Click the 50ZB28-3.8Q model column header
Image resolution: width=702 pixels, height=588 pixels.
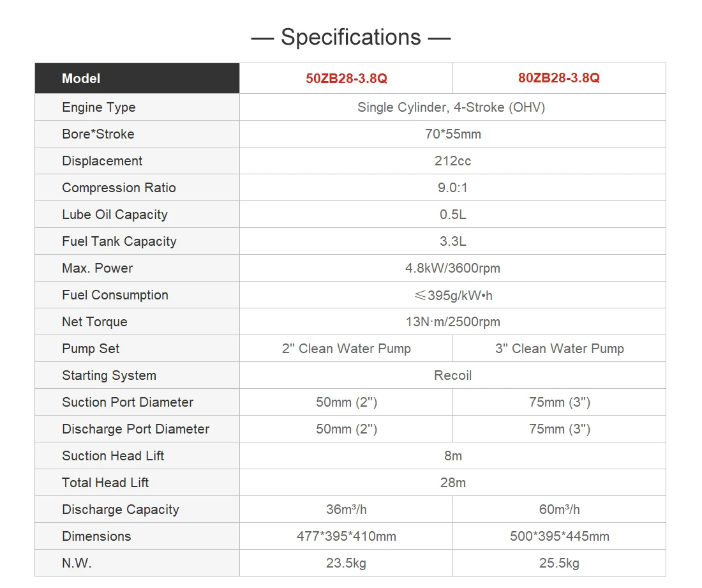346,79
